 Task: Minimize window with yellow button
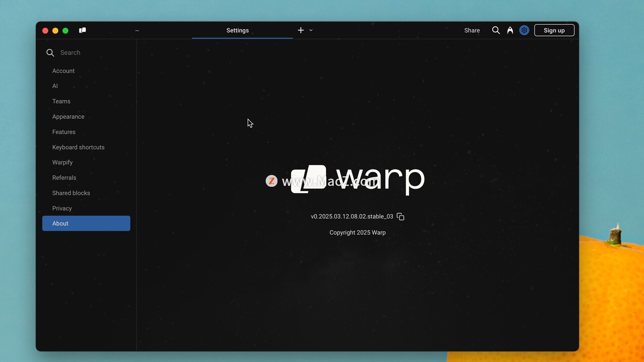click(x=55, y=31)
